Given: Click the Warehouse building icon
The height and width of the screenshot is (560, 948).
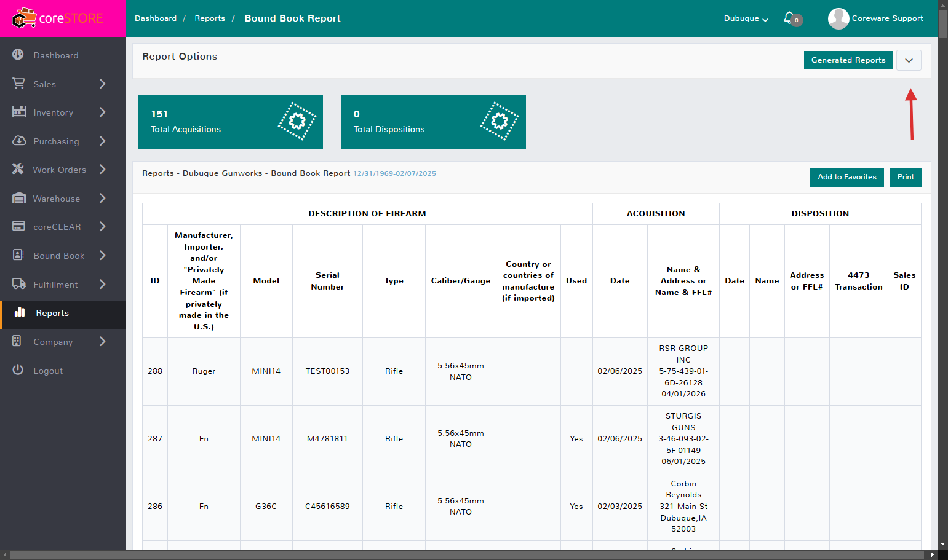Looking at the screenshot, I should coord(19,198).
